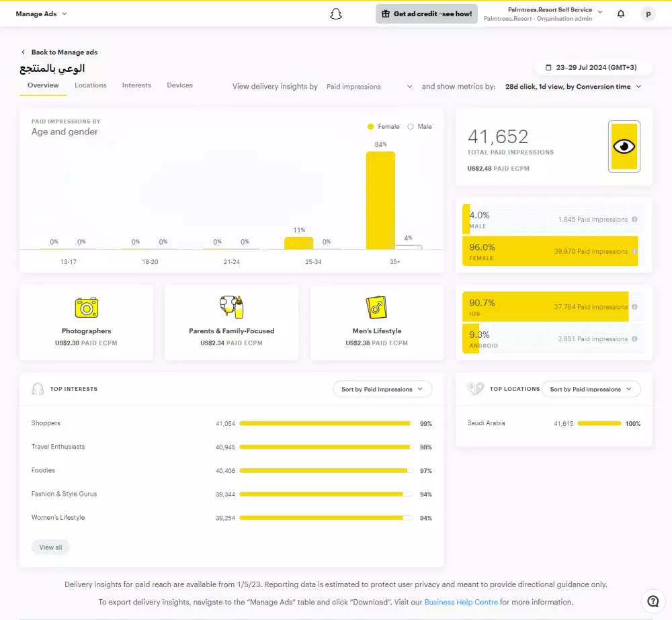Click the Women's Lifestyle interest row
This screenshot has width=672, height=620.
(231, 518)
